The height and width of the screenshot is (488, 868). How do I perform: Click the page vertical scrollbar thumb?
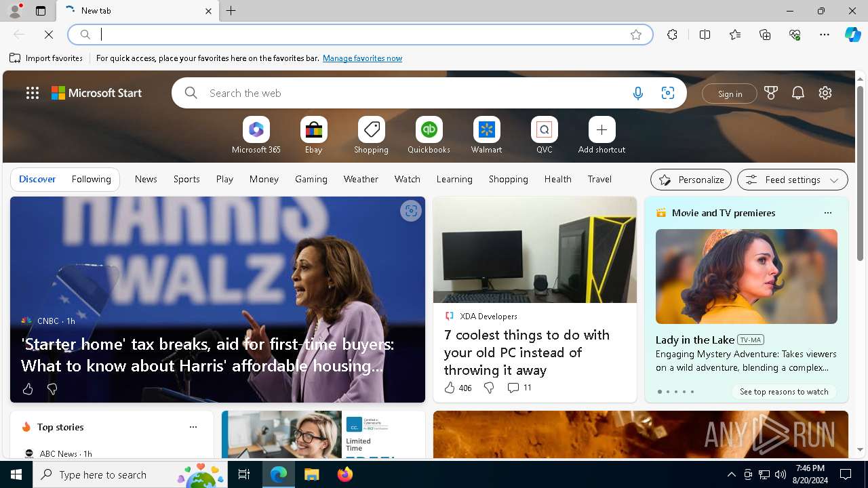pyautogui.click(x=860, y=173)
